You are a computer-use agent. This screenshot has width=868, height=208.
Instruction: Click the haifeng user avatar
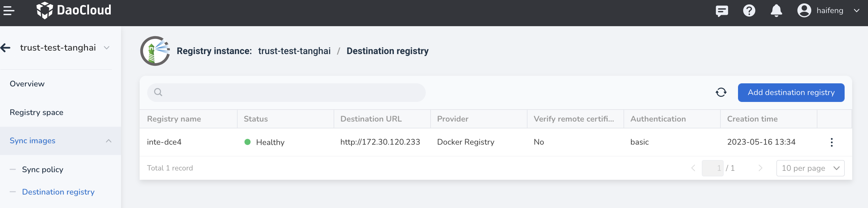click(804, 10)
